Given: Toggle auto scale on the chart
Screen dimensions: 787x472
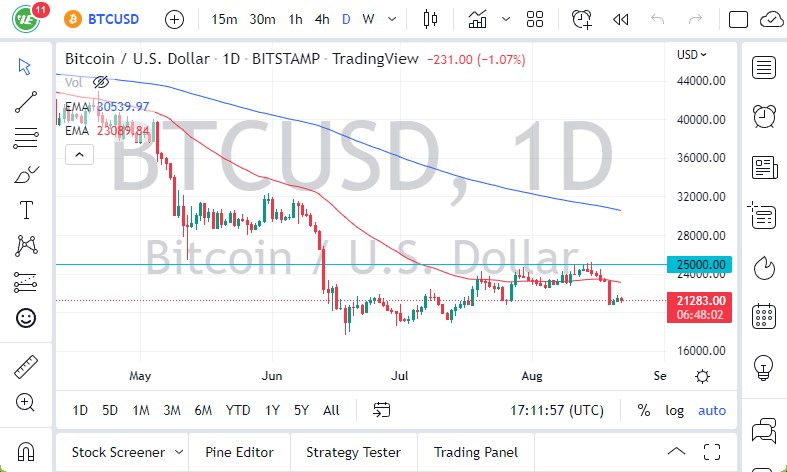Looking at the screenshot, I should click(x=712, y=410).
